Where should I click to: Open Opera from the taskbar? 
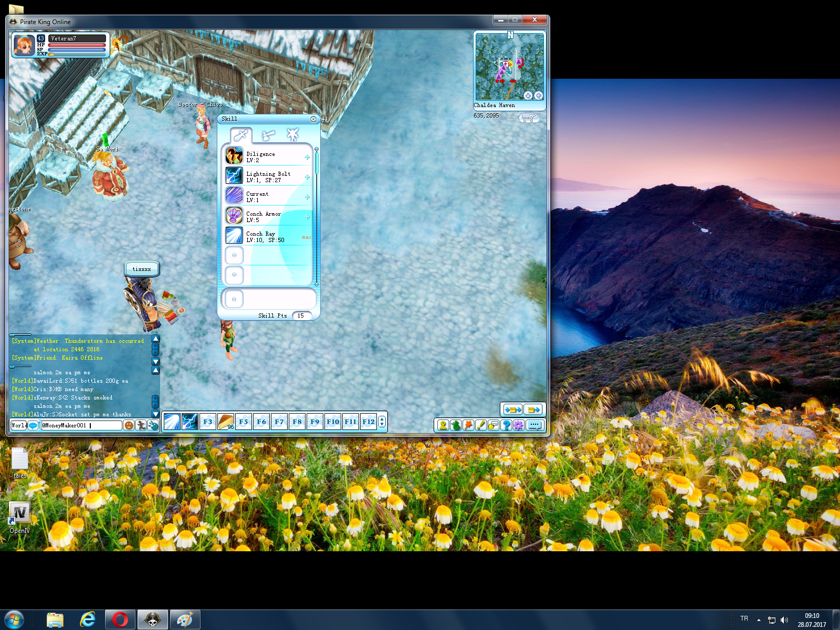120,620
